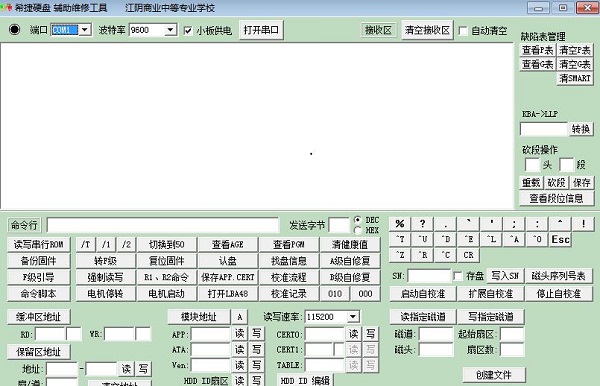Click 清空G表 button
600x386 pixels.
pos(575,64)
